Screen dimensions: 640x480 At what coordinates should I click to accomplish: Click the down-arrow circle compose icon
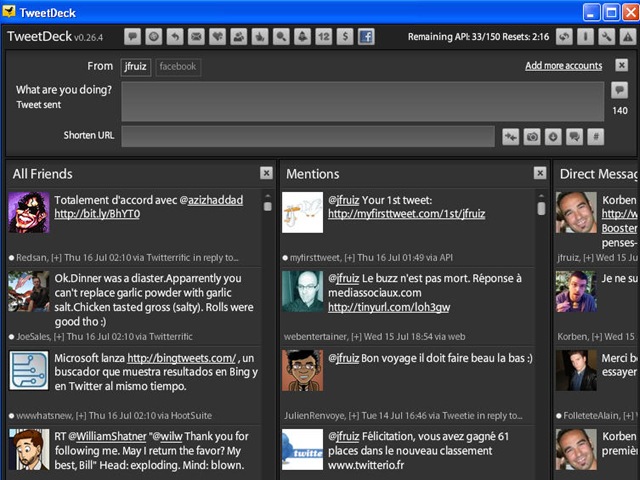553,137
